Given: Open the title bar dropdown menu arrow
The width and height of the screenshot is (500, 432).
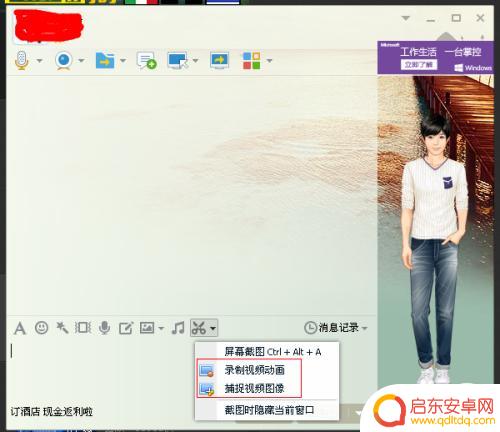Looking at the screenshot, I should coord(406,18).
